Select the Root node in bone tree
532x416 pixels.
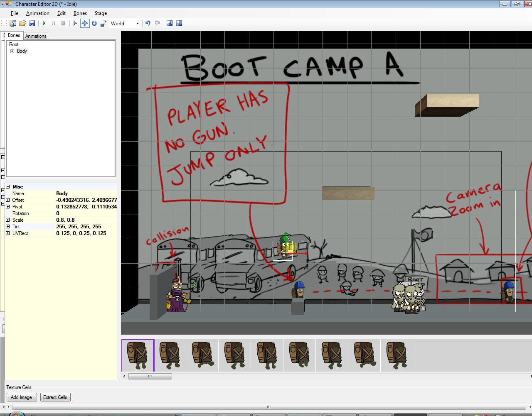pos(14,44)
